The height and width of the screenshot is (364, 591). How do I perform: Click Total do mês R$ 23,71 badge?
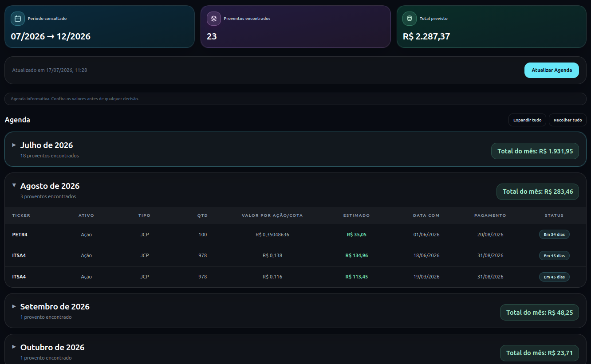[x=540, y=353]
